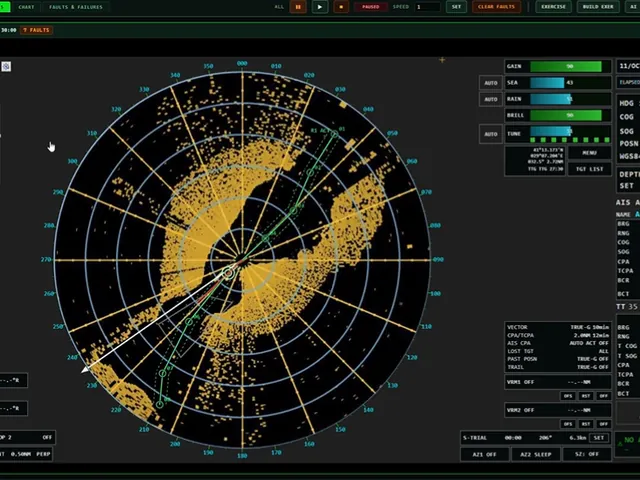This screenshot has width=640, height=480.
Task: Open the FAULTS & FAILURES tab
Action: pos(76,7)
